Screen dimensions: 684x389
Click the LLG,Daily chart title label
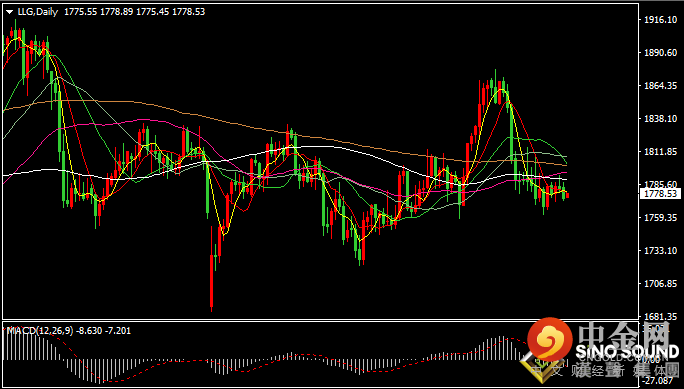38,12
